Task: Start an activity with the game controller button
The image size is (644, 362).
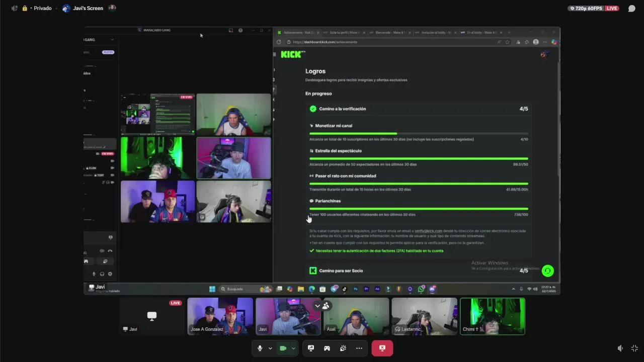Action: [327, 348]
